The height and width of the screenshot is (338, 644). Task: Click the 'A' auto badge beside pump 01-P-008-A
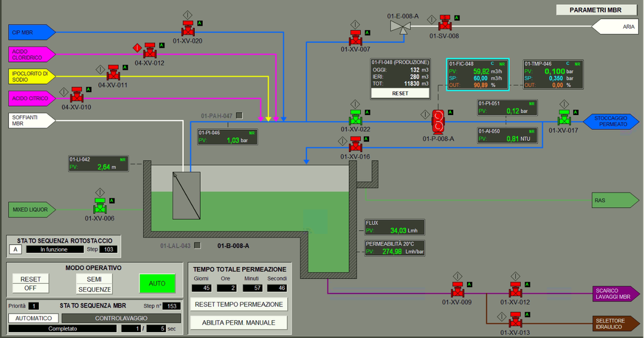tap(451, 112)
